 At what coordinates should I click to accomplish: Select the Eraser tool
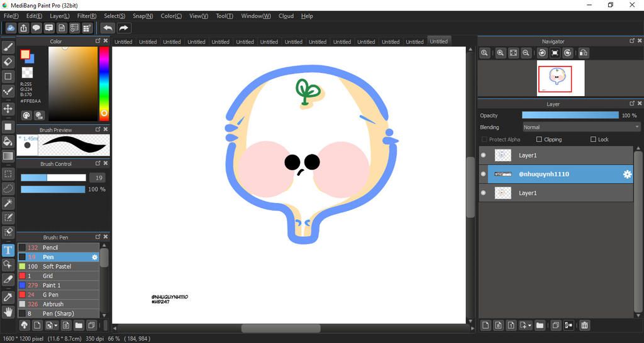[x=8, y=62]
